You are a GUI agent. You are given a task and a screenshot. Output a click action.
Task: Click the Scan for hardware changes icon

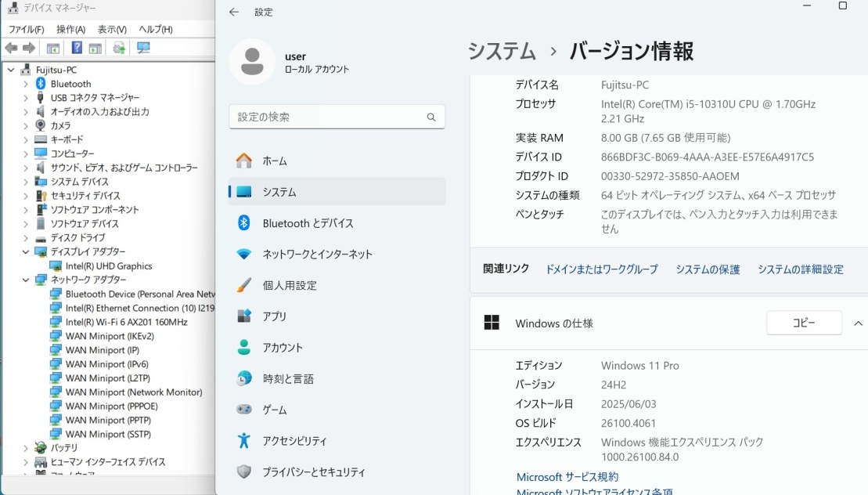coord(142,47)
